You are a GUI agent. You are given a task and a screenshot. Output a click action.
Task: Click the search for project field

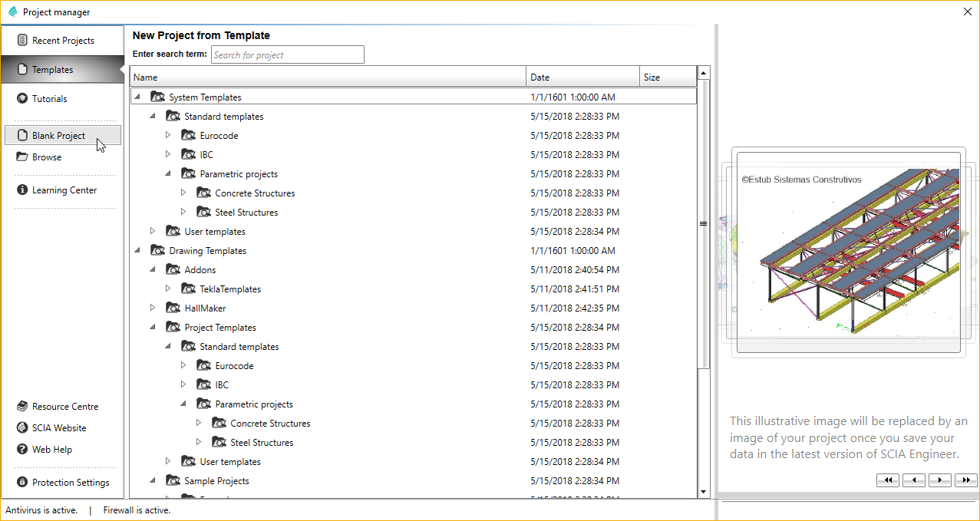click(287, 55)
